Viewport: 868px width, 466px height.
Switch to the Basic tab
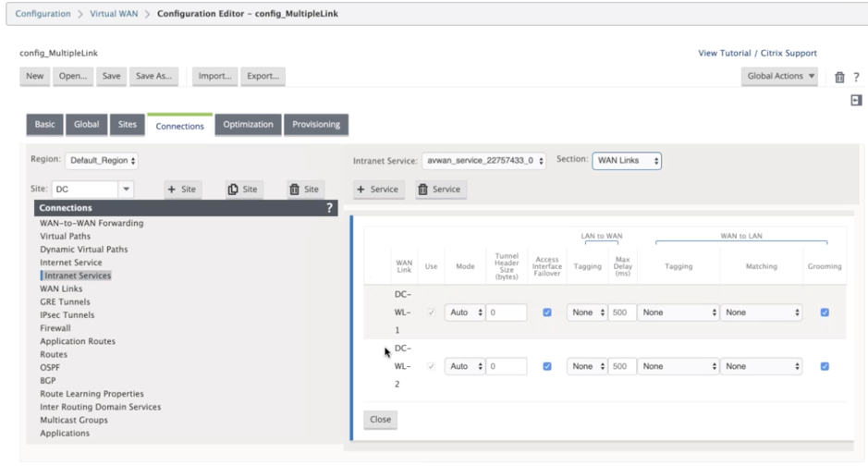[45, 125]
